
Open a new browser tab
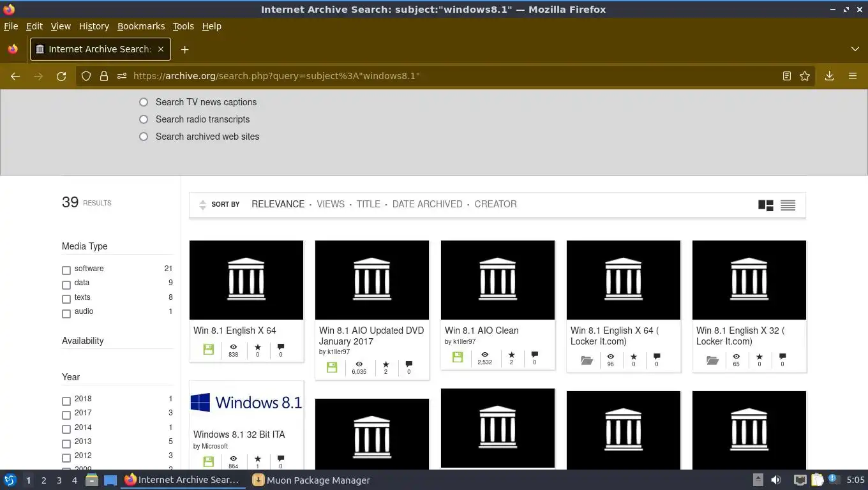(184, 49)
